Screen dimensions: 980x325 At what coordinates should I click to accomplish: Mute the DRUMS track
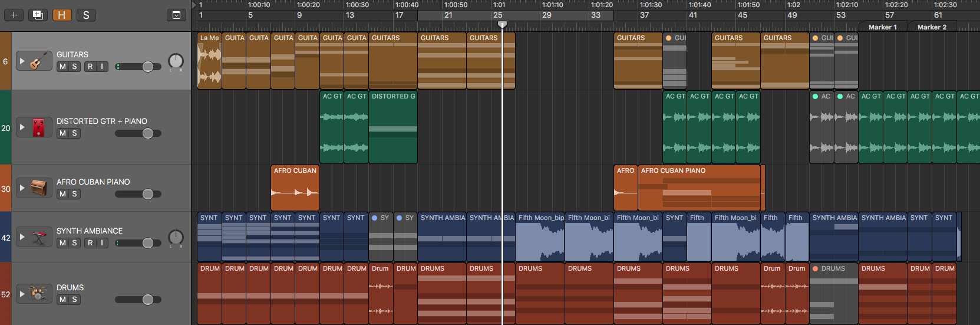[x=62, y=300]
